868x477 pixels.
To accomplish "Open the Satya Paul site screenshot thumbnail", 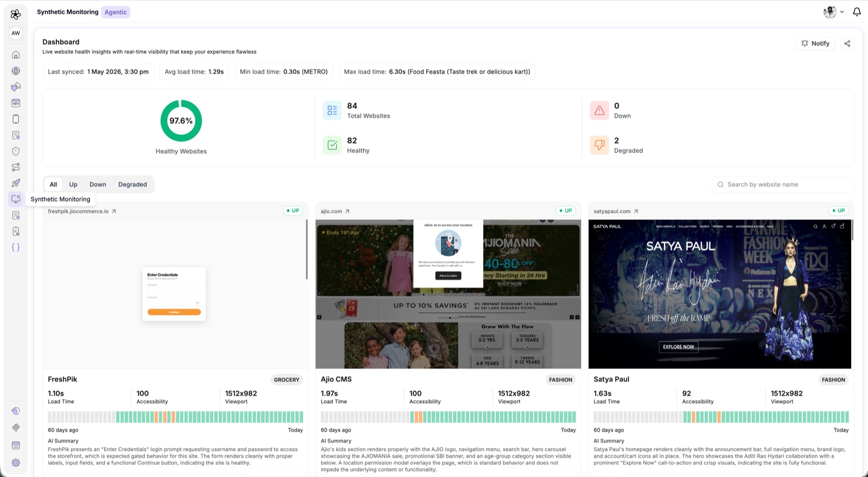I will tap(720, 294).
